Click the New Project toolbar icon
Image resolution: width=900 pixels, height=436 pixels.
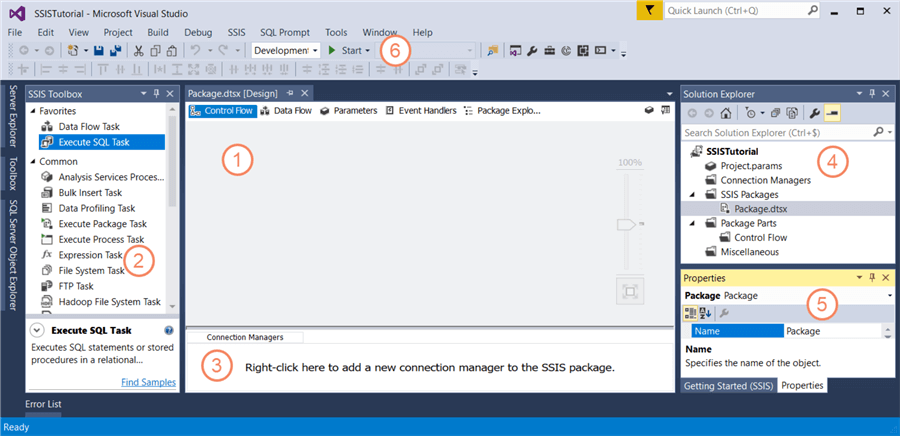click(x=73, y=50)
